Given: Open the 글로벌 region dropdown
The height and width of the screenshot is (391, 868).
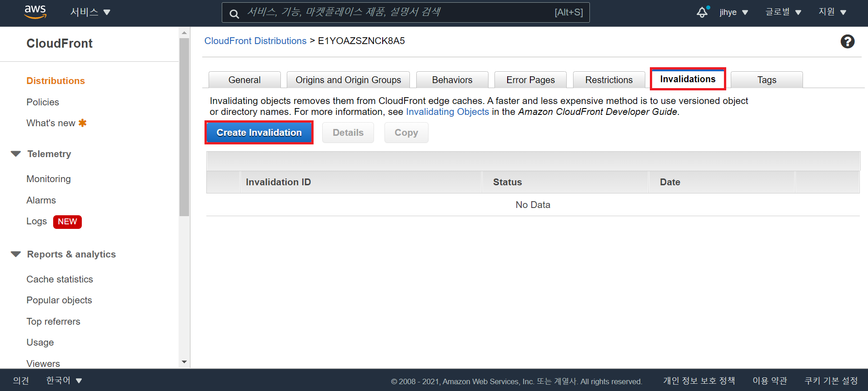Looking at the screenshot, I should coord(783,12).
